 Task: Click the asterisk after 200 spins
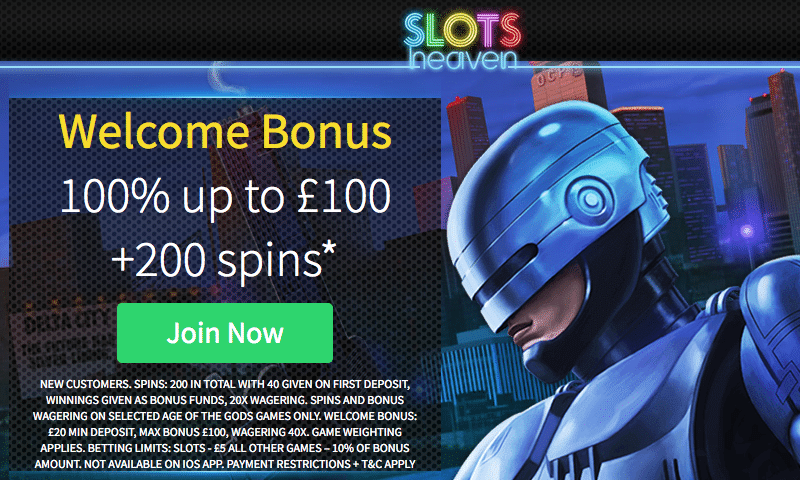329,250
